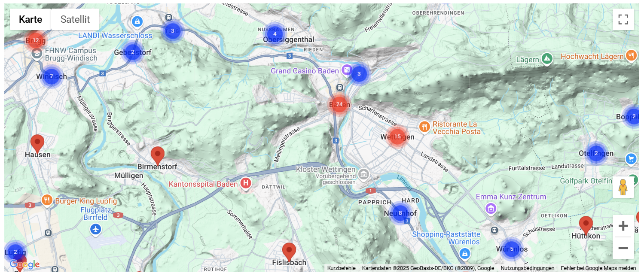Screen dimensions: 644x276
Task: Click the Grand Casino Baden label
Action: click(305, 71)
